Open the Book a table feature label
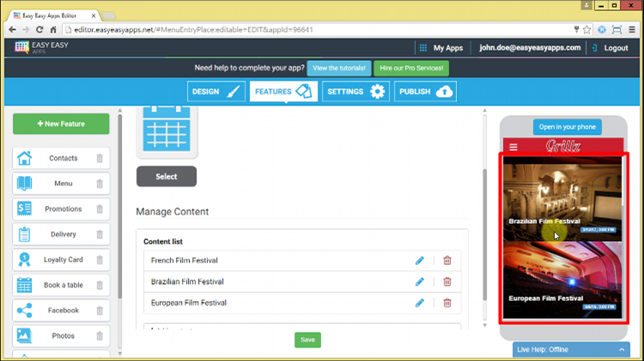 tap(64, 285)
